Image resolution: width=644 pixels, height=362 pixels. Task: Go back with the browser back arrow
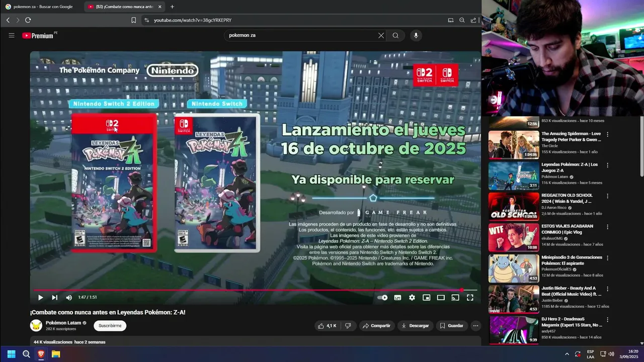click(8, 20)
